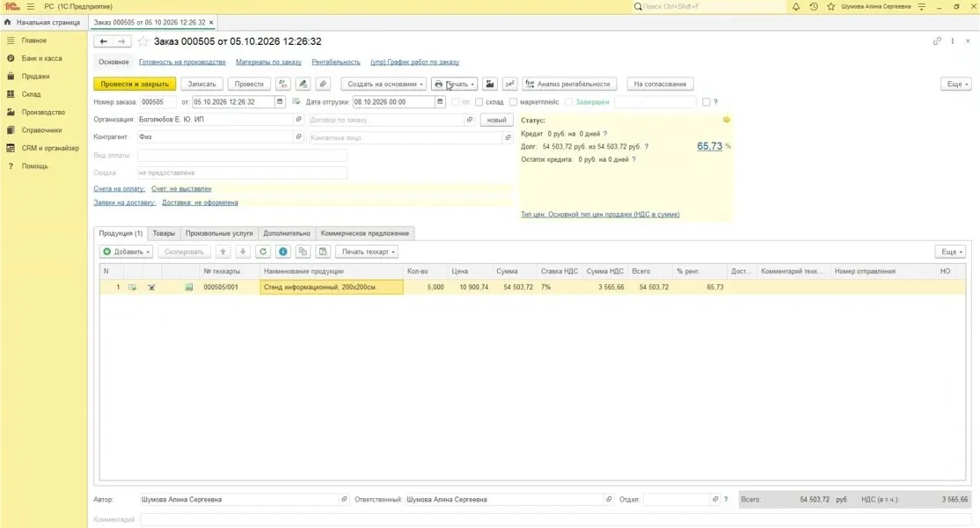
Task: Click the blue info icon button
Action: coord(283,252)
